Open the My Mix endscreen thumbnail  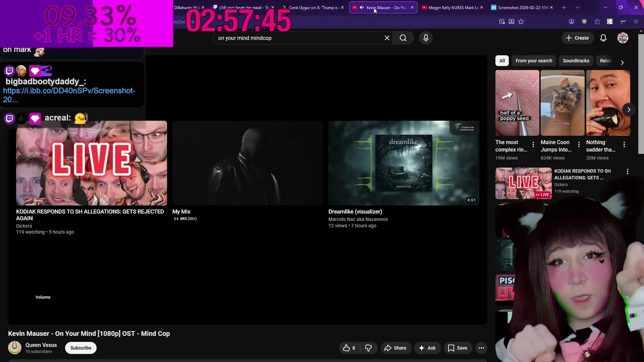(248, 163)
